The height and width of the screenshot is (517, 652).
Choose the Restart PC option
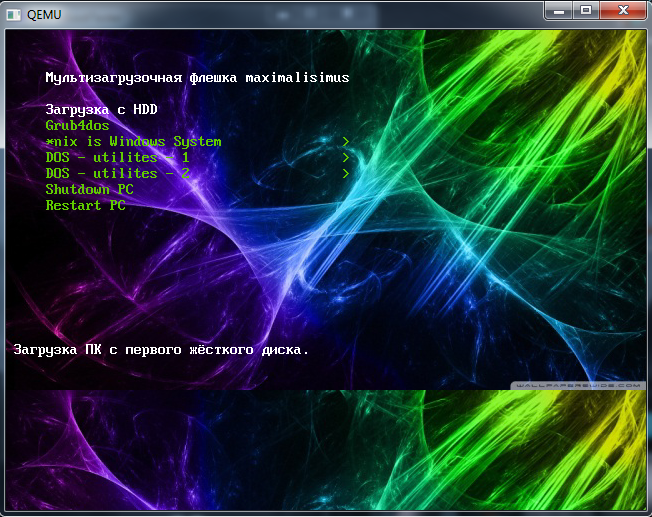[x=86, y=205]
